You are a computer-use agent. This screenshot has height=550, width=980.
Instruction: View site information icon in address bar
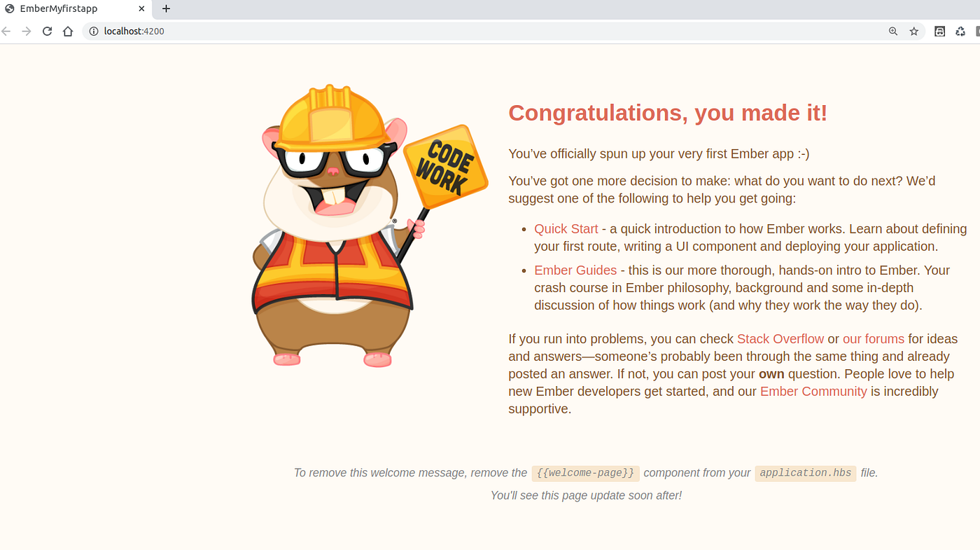pyautogui.click(x=93, y=32)
